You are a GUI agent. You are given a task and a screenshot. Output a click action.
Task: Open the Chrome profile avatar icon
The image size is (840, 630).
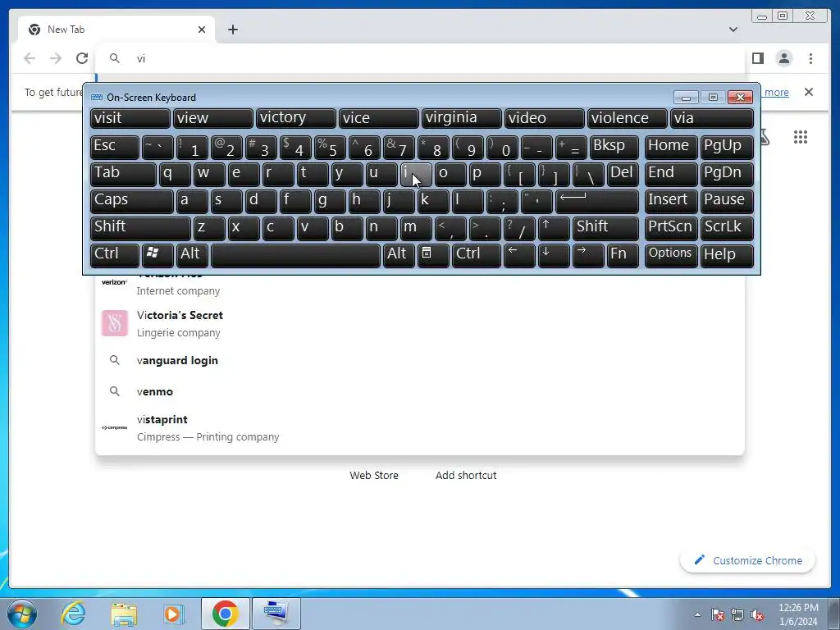[783, 58]
